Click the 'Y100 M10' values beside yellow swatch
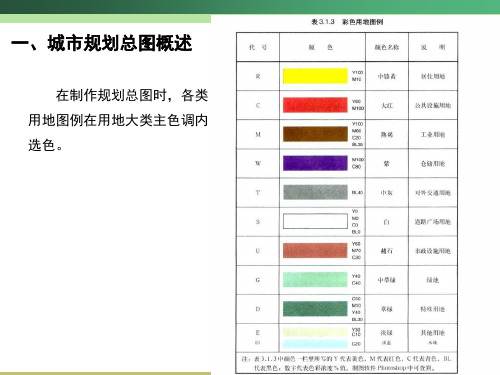 click(x=357, y=76)
